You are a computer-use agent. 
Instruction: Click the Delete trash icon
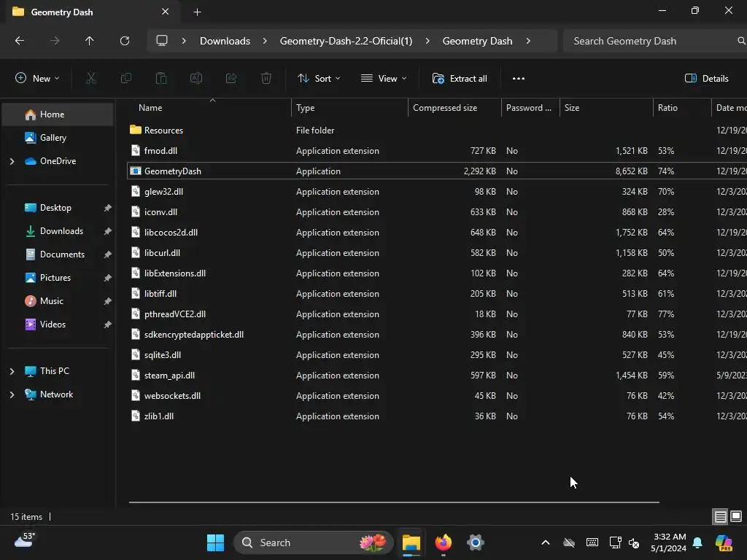266,79
